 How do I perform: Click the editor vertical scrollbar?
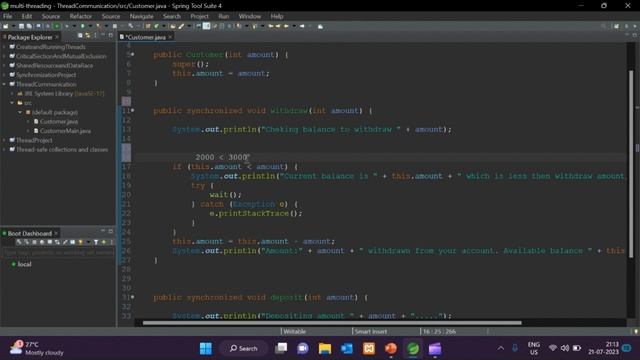coord(631,163)
